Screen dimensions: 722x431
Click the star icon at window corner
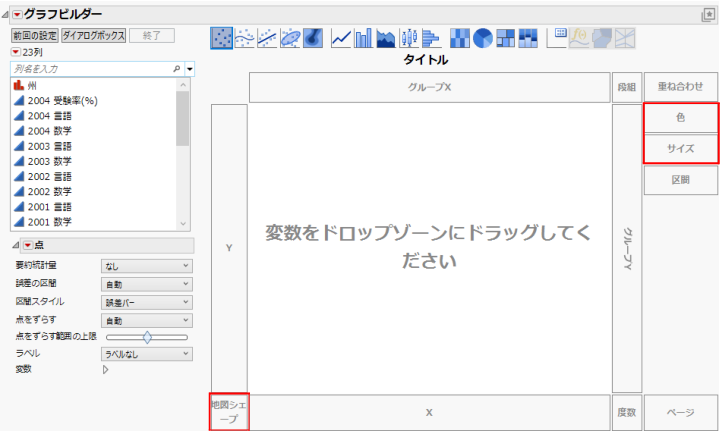(x=708, y=15)
